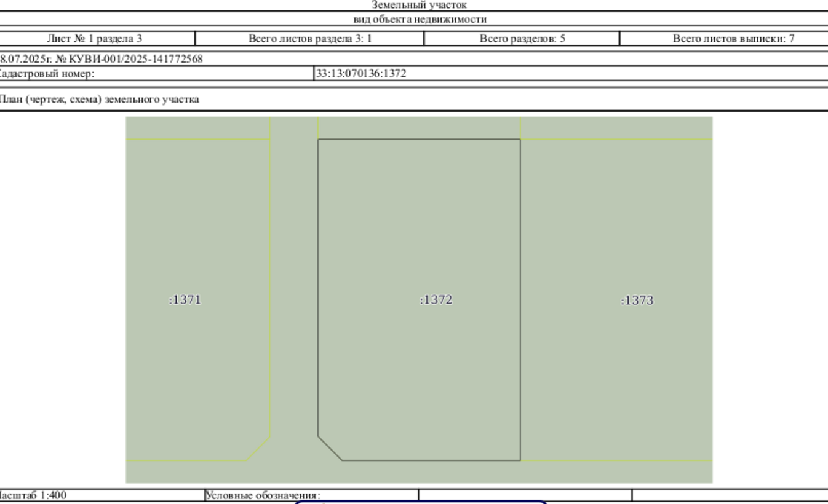Click the cut corner of parcel 1371
The height and width of the screenshot is (504, 828).
pos(258,448)
